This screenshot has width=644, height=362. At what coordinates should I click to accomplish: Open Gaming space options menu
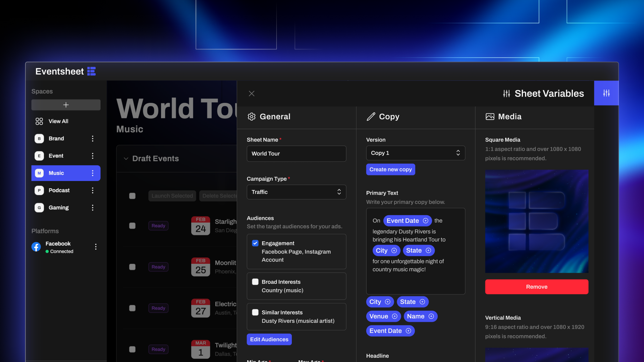click(93, 208)
